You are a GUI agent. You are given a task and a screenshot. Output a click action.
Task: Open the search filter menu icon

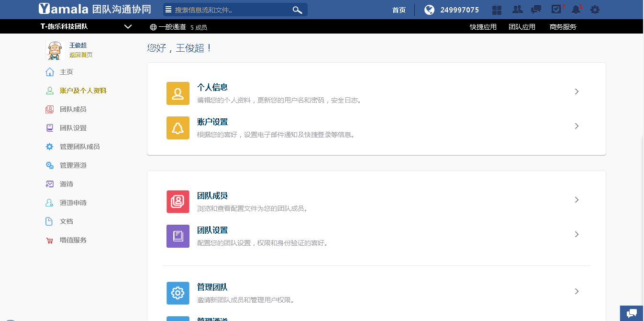point(168,10)
